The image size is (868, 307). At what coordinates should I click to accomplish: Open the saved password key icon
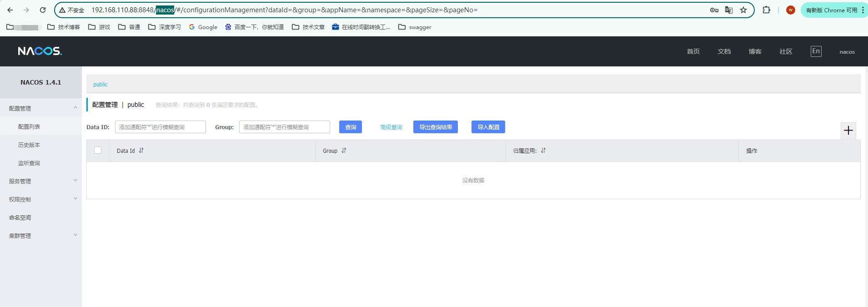(x=714, y=10)
